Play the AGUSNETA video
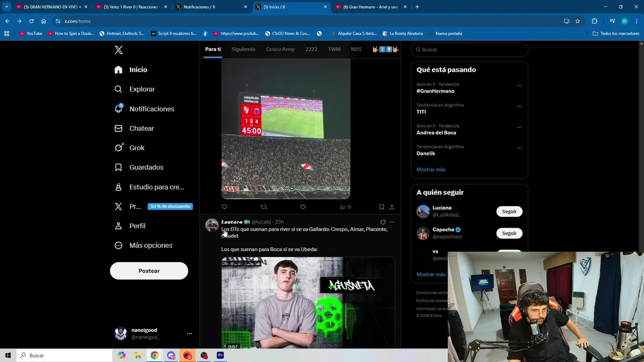This screenshot has height=362, width=644. click(308, 303)
